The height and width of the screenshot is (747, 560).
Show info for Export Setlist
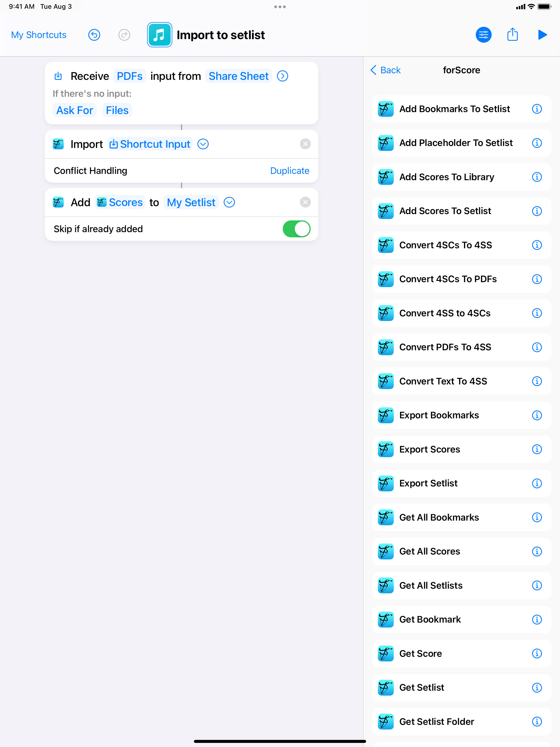click(x=537, y=483)
